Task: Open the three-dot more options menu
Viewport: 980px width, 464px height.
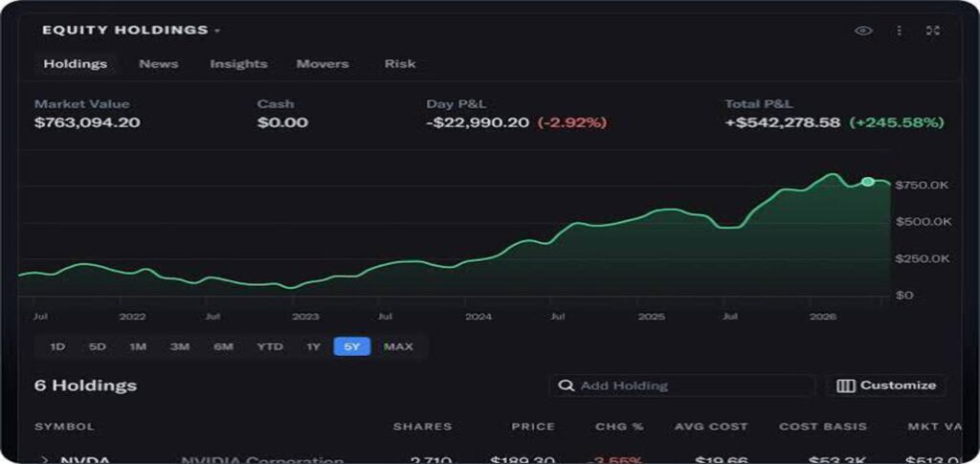Action: pyautogui.click(x=899, y=31)
